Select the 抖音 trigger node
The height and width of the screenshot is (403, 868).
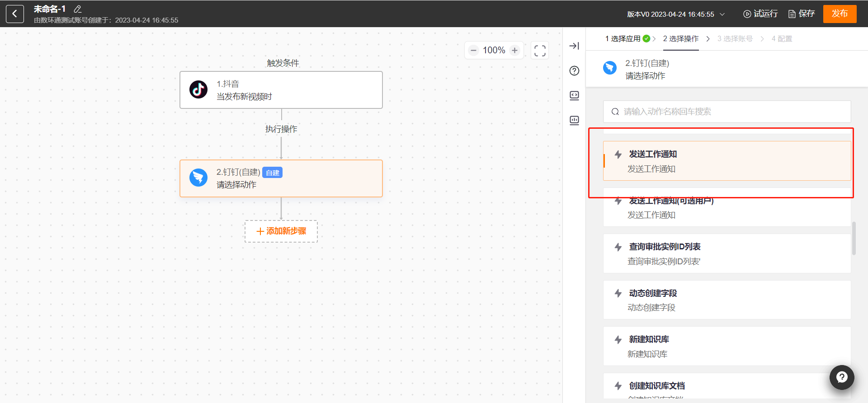click(x=281, y=90)
